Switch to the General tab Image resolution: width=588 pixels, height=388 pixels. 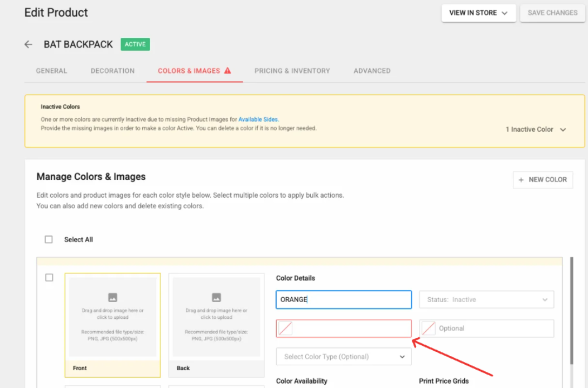click(x=51, y=71)
